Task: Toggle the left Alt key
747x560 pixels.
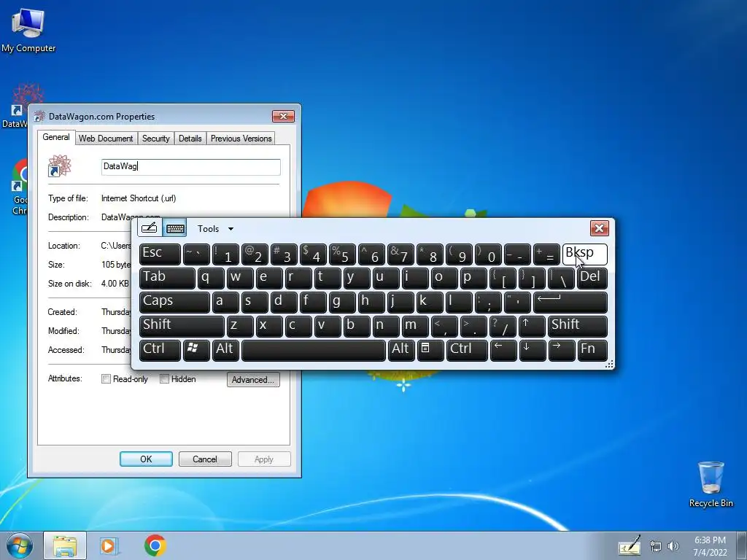Action: click(x=225, y=351)
